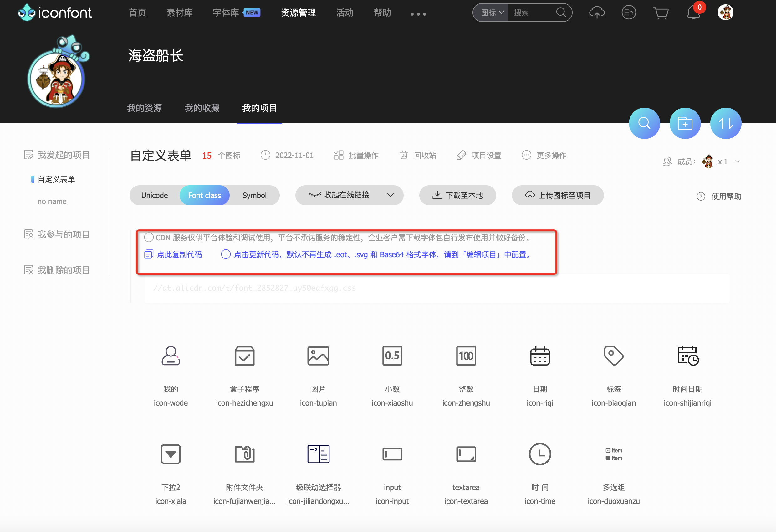The height and width of the screenshot is (532, 776).
Task: Click the cloud upload icon in header
Action: (597, 13)
